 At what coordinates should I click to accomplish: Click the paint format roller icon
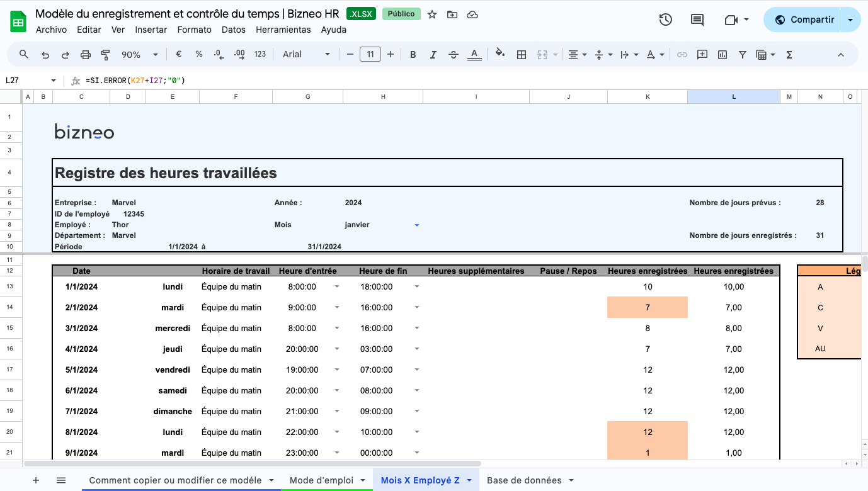pos(105,55)
